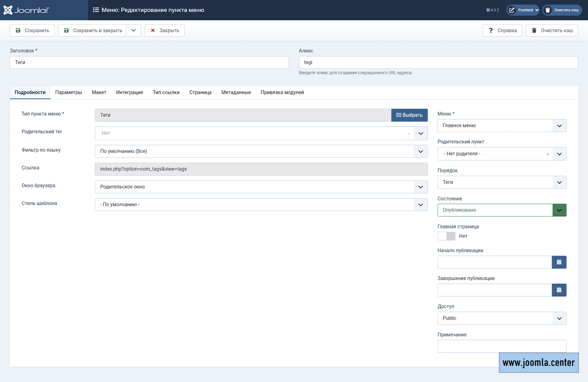
Task: Clear the Родительский пункт selection x icon
Action: click(548, 154)
